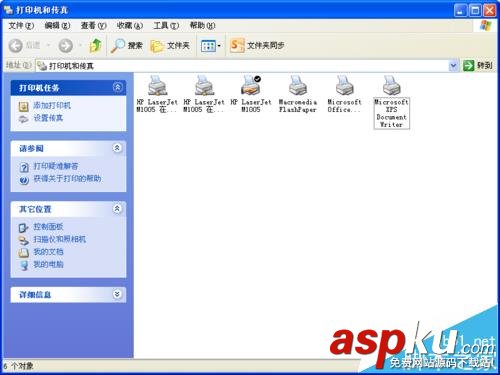Open the 文件 (File) menu
The width and height of the screenshot is (500, 375).
(x=21, y=26)
